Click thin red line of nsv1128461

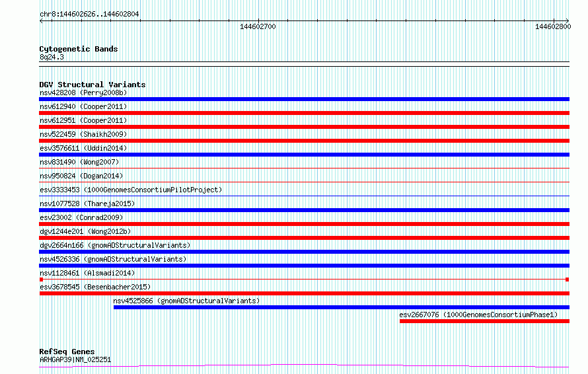coord(304,280)
